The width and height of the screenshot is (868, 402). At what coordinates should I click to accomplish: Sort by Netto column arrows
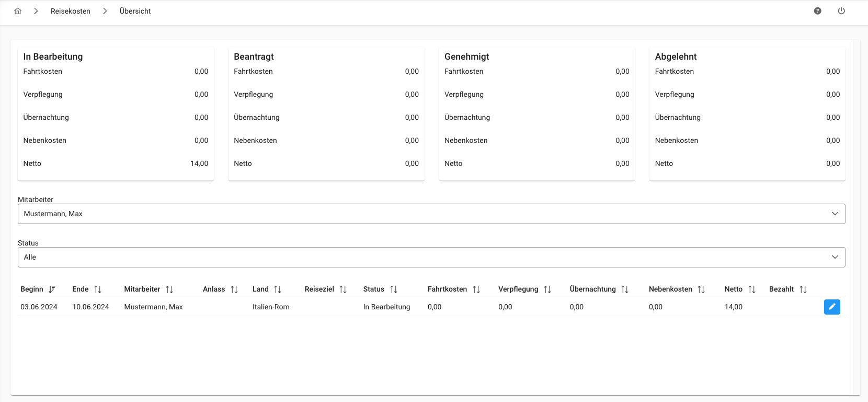pos(752,289)
